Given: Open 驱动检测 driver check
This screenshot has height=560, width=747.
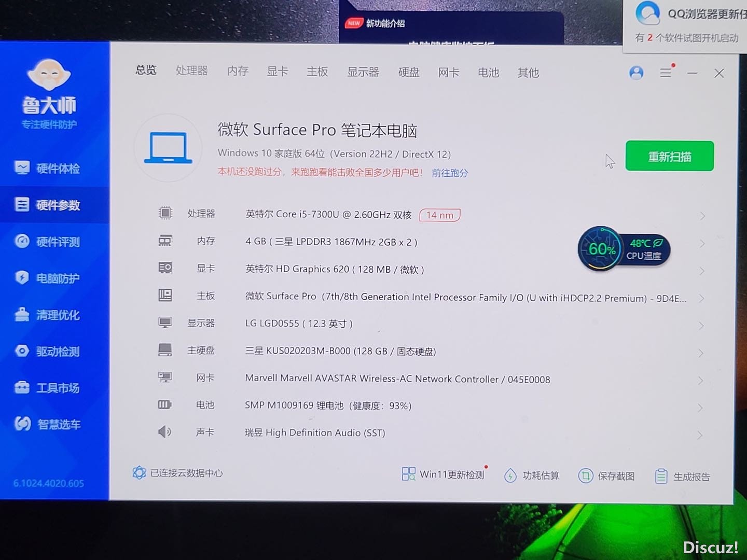Looking at the screenshot, I should coord(48,351).
